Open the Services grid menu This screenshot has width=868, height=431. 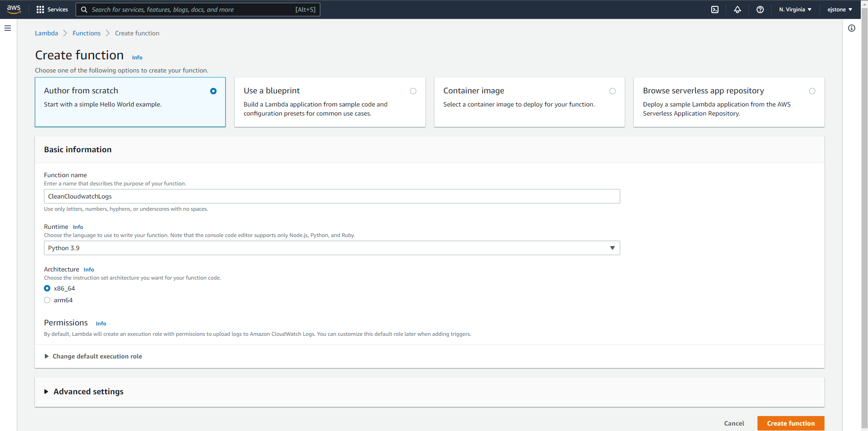[52, 10]
